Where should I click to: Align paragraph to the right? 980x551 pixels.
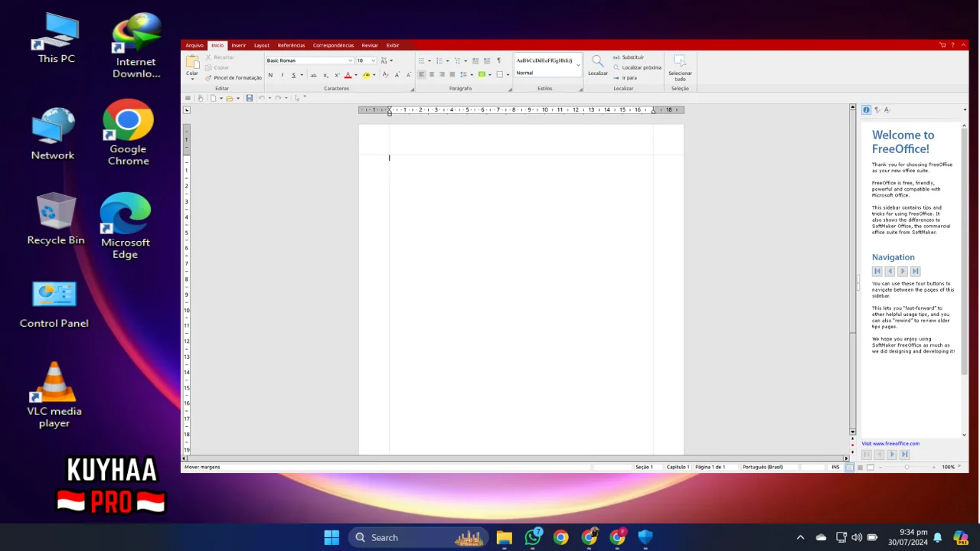pyautogui.click(x=442, y=74)
